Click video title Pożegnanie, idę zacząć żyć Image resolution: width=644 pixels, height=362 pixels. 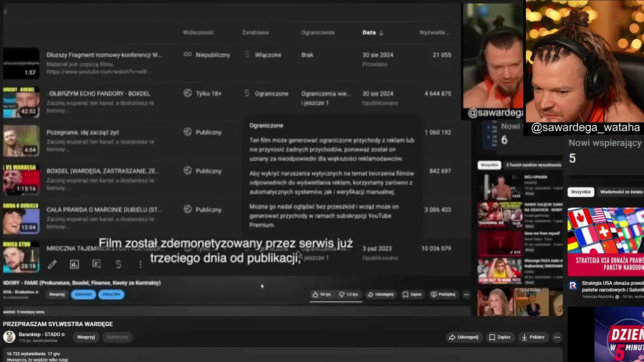[x=83, y=132]
